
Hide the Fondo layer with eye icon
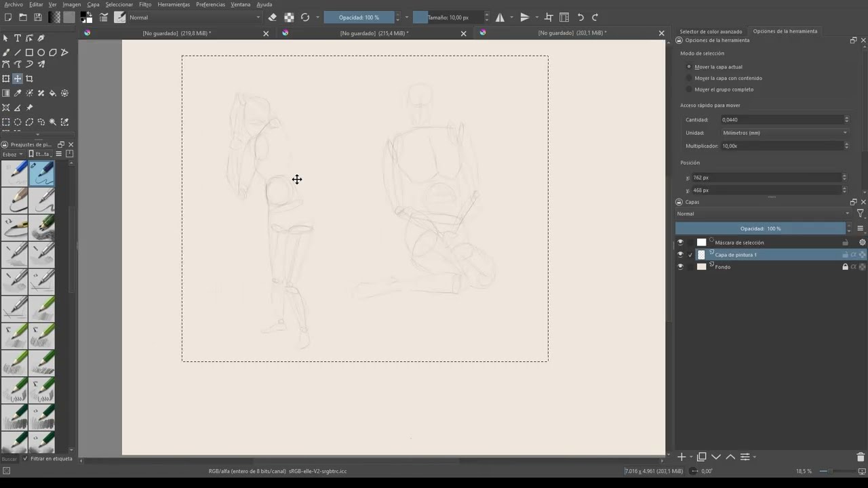tap(680, 266)
